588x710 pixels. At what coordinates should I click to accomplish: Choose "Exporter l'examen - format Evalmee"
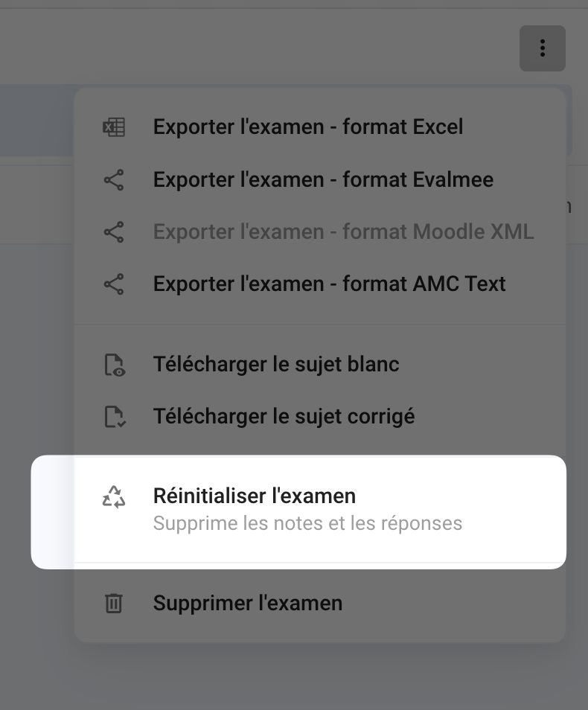323,179
